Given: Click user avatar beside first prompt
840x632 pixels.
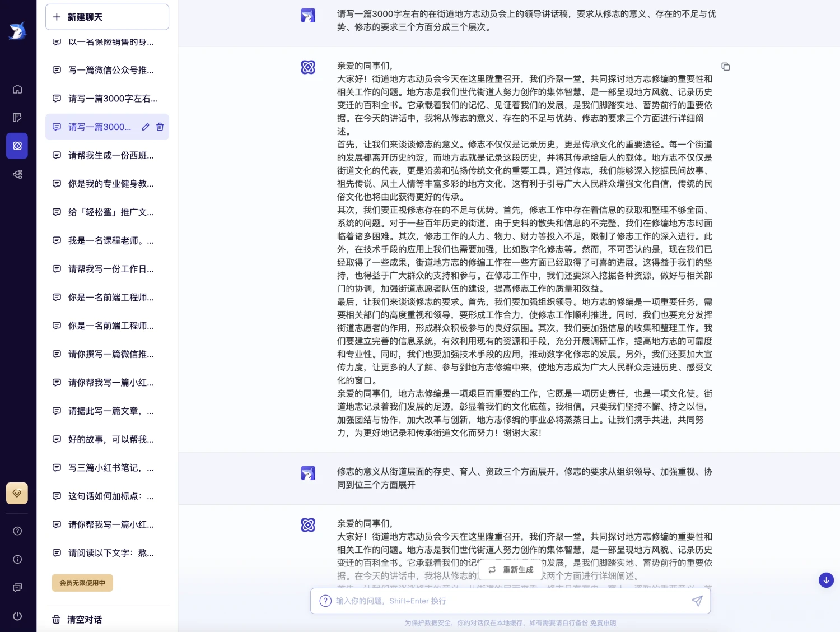Looking at the screenshot, I should (308, 16).
